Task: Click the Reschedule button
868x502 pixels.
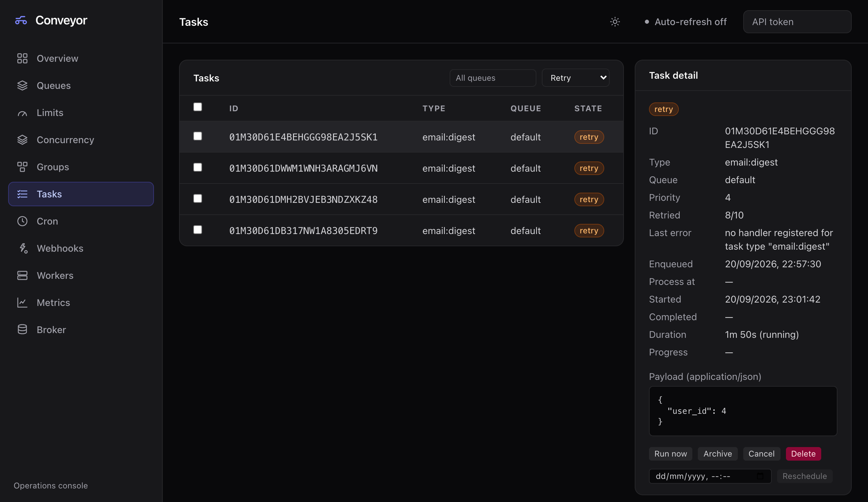Action: click(x=805, y=476)
